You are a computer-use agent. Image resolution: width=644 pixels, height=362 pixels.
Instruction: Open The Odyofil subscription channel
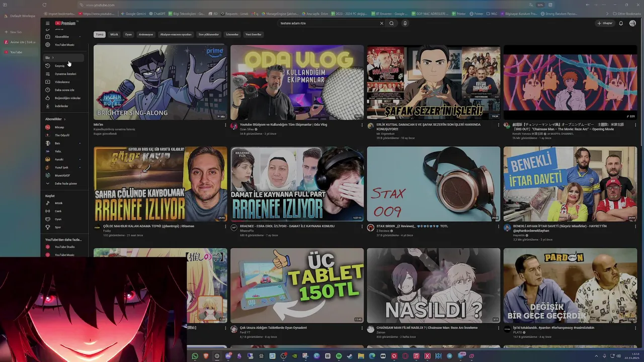pyautogui.click(x=63, y=135)
